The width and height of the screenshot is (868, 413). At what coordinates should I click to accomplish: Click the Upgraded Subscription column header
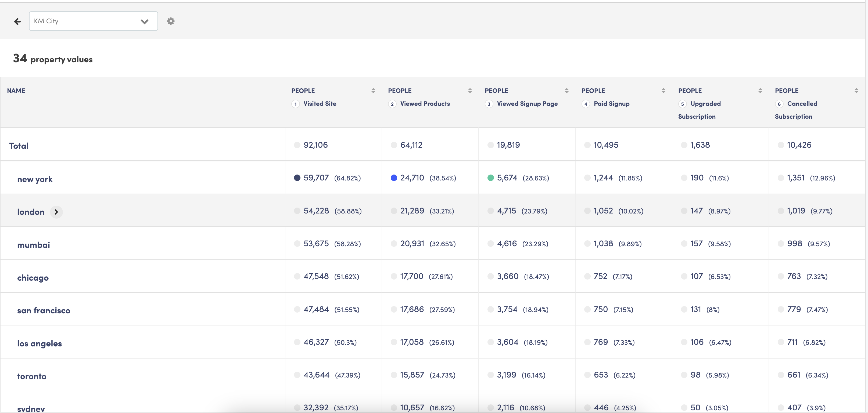point(706,103)
